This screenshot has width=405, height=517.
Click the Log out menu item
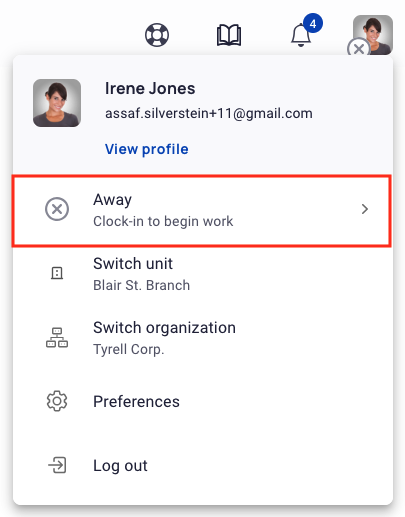tap(202, 465)
